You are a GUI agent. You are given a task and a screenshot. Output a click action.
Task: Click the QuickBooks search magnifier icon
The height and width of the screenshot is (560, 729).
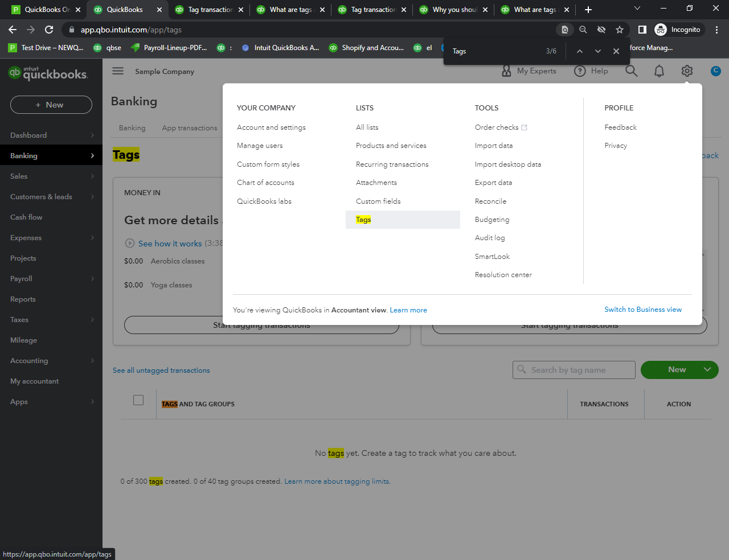[x=632, y=71]
